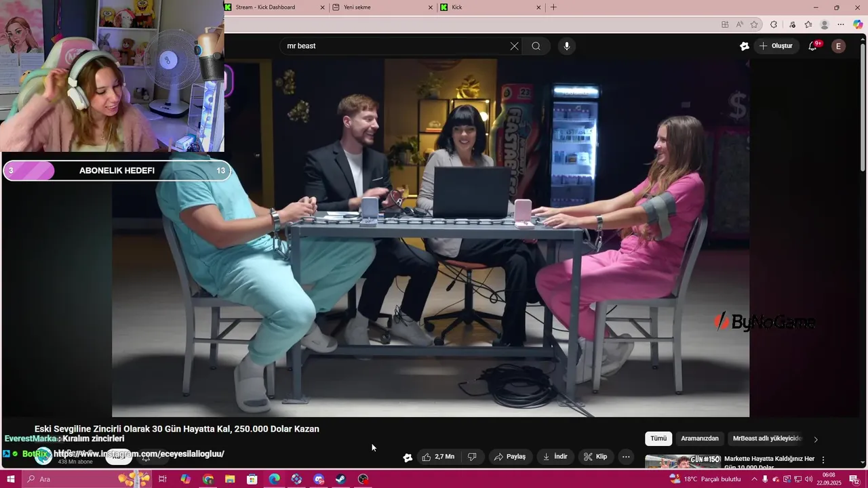Open YouTube notifications bell
This screenshot has height=488, width=868.
coord(813,46)
